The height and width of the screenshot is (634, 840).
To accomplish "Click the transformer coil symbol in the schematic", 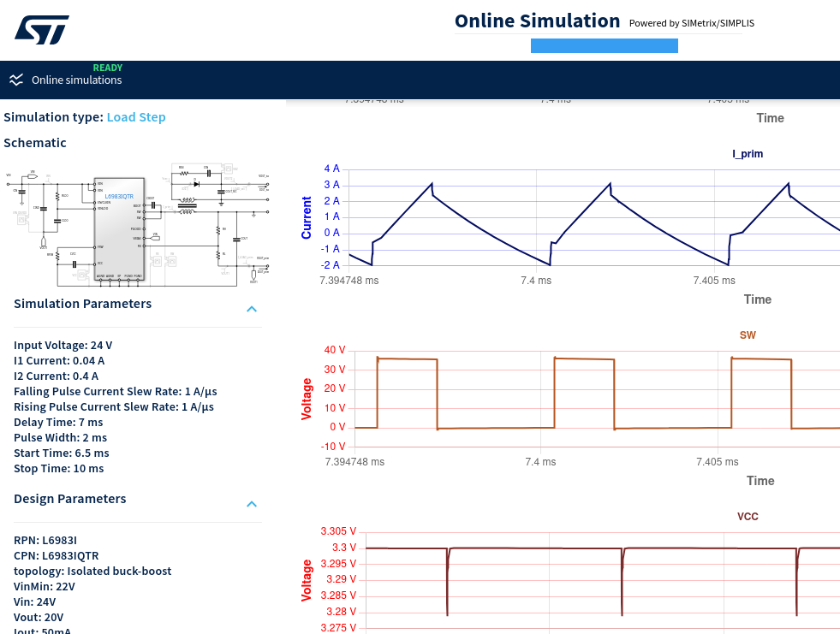I will click(x=186, y=204).
